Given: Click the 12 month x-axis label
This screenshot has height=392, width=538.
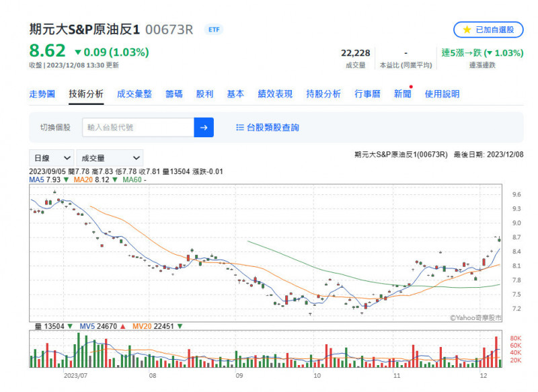Looking at the screenshot, I should (484, 376).
